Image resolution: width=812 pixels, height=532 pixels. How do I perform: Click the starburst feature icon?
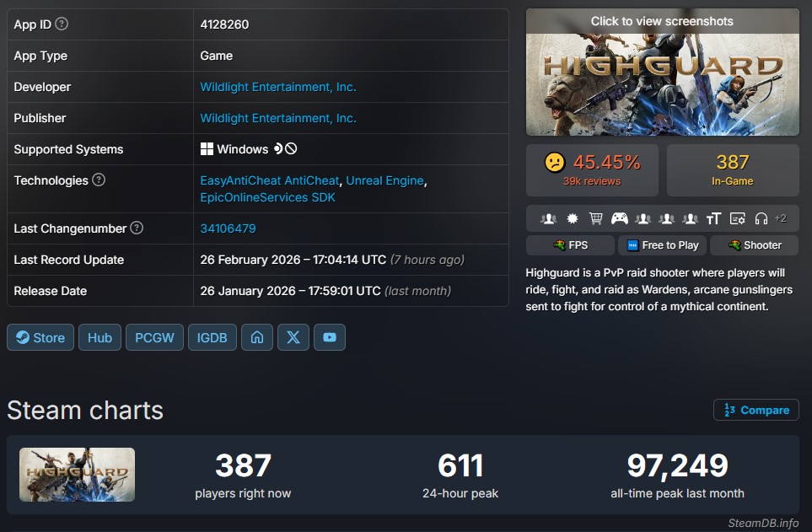[573, 218]
